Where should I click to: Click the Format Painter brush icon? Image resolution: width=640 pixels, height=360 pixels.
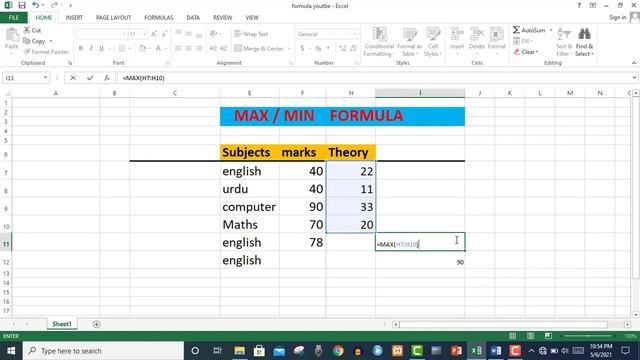click(x=27, y=51)
